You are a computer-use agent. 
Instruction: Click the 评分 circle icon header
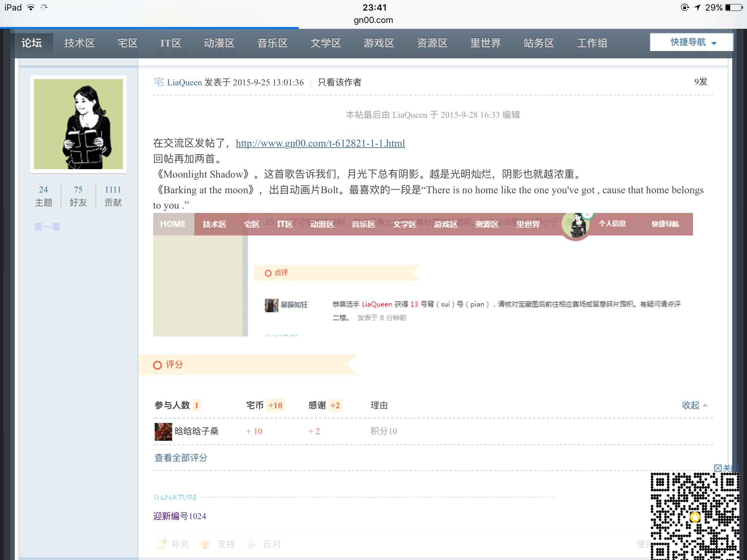coord(157,365)
